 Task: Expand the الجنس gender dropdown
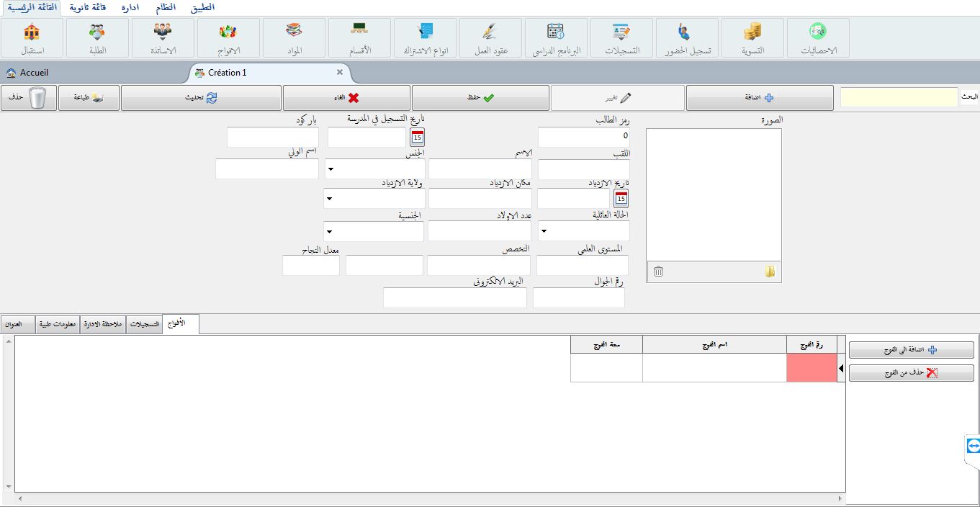(330, 171)
